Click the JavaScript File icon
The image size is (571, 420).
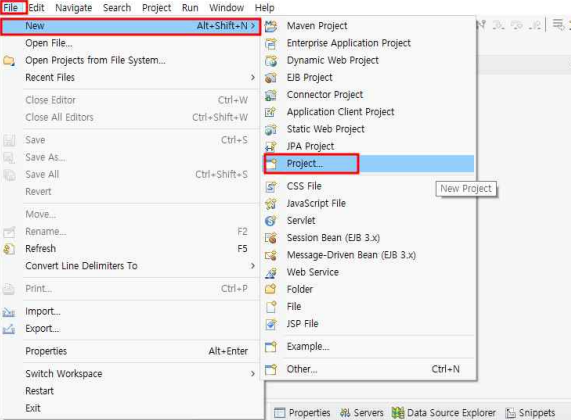click(x=271, y=204)
